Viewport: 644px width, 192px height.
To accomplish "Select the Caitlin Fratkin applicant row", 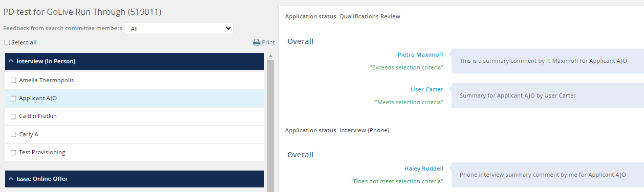I will tap(135, 116).
